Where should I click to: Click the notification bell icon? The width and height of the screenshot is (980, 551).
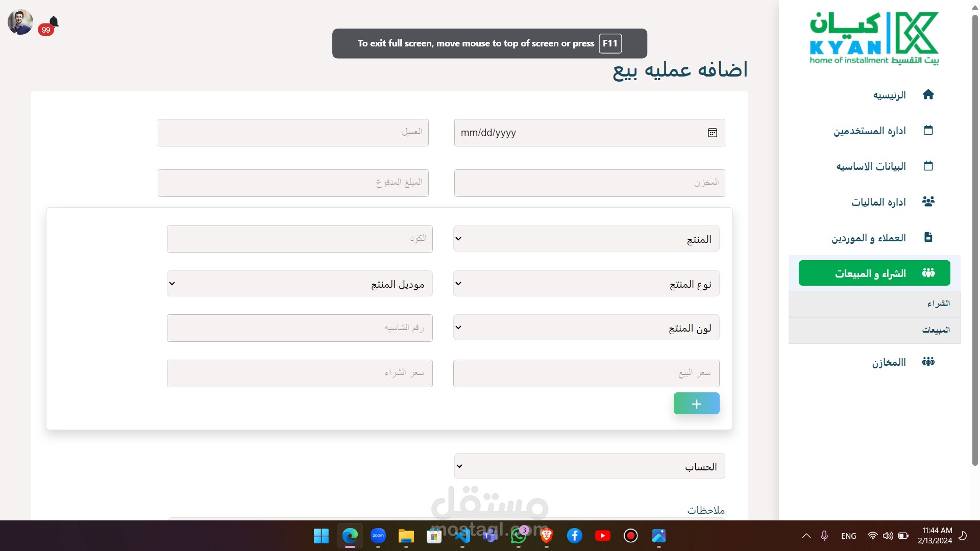coord(54,22)
